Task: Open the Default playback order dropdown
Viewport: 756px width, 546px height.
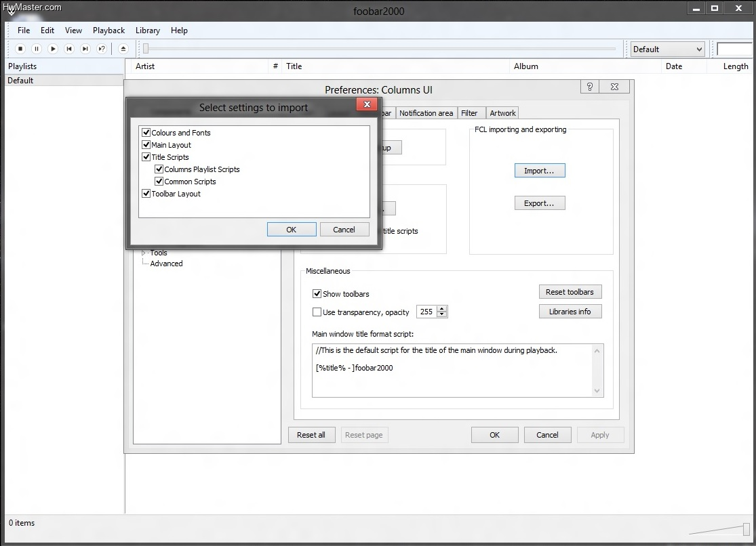Action: click(x=668, y=49)
